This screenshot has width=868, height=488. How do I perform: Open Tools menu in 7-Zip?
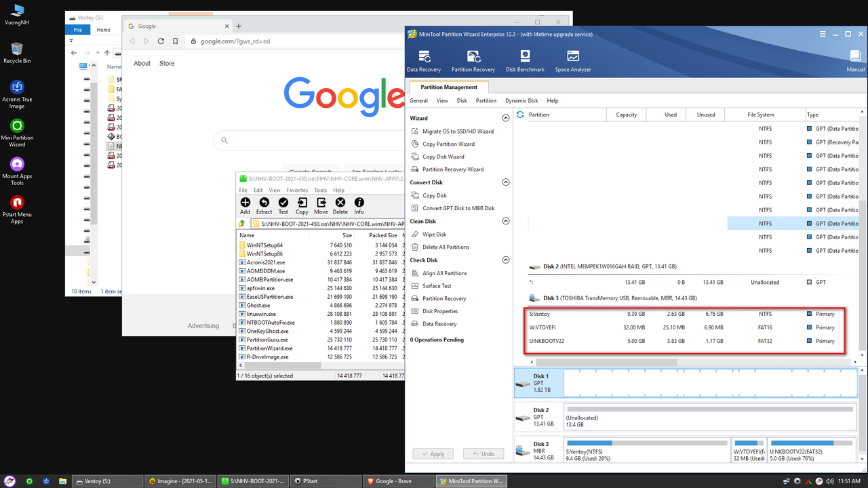[320, 190]
